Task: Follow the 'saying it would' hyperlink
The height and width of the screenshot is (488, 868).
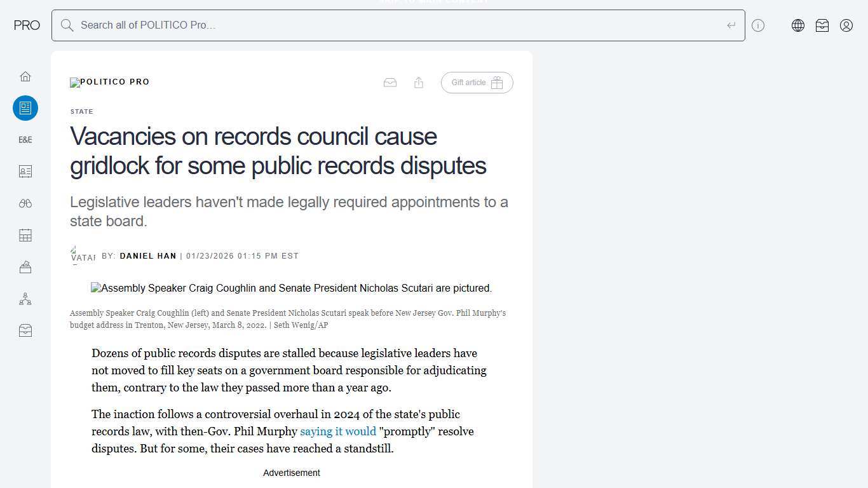Action: click(337, 431)
